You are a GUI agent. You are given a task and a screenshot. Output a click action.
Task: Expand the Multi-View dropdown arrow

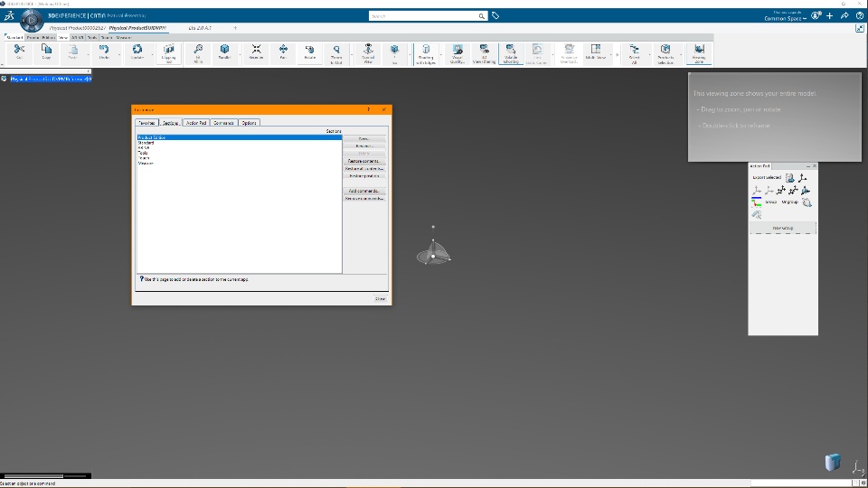pyautogui.click(x=611, y=54)
